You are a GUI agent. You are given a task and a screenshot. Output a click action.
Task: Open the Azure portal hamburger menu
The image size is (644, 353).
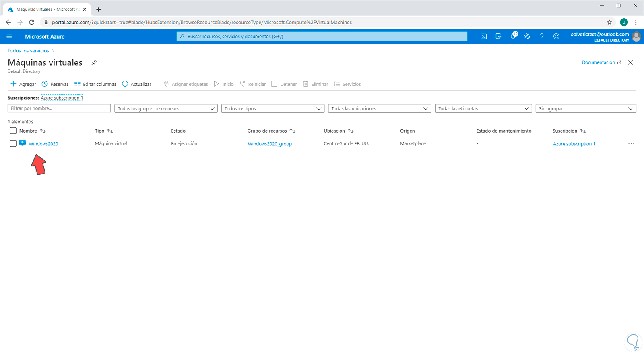[x=9, y=37]
